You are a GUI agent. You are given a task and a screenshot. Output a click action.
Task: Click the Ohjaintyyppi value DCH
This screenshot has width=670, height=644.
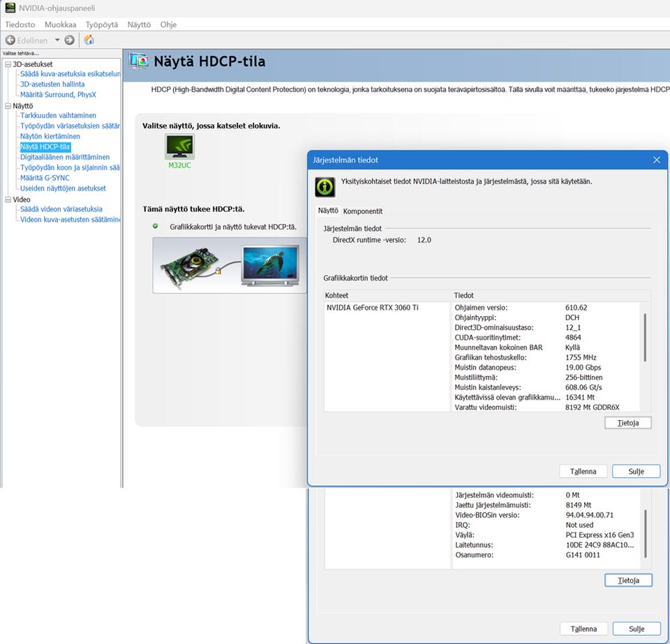pos(572,317)
